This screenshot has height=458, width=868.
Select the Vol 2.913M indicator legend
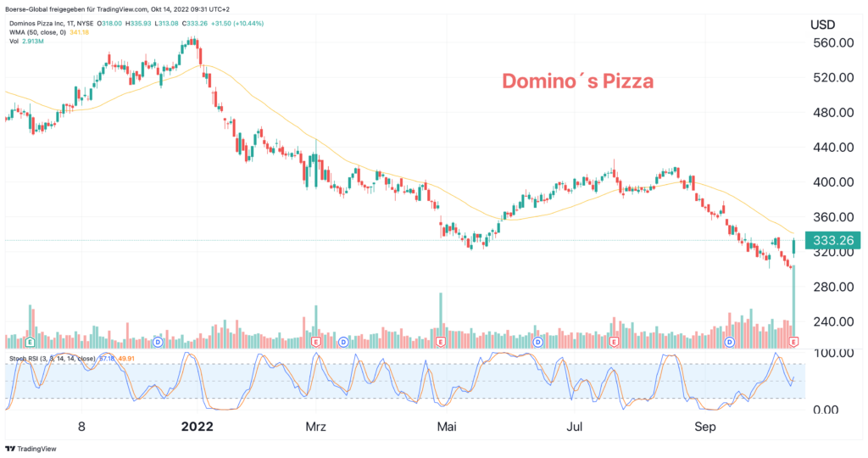click(26, 41)
